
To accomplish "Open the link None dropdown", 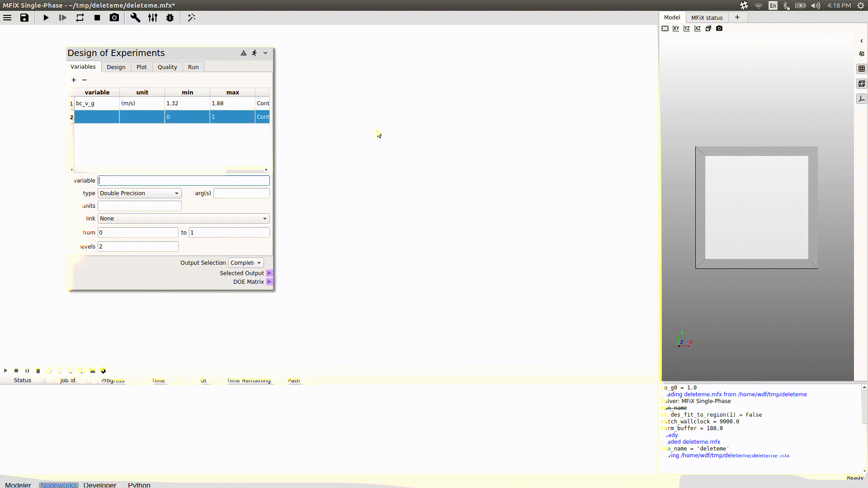I will pyautogui.click(x=183, y=218).
